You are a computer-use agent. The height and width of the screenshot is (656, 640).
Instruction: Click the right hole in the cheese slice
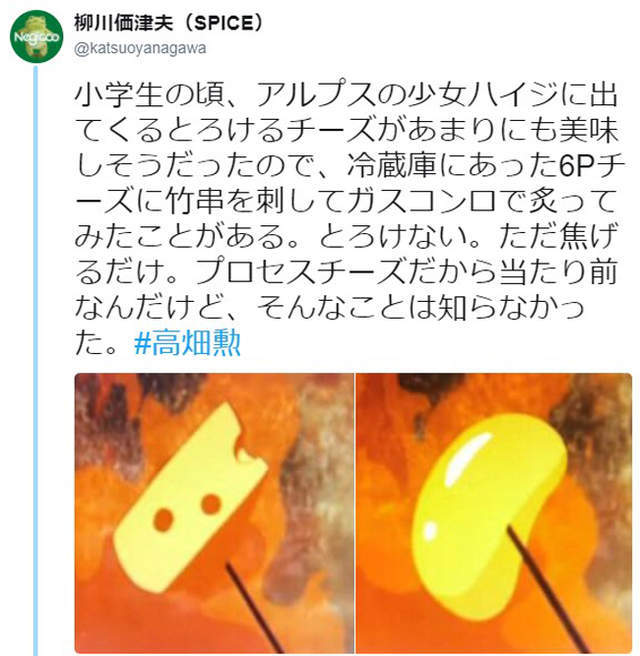[x=211, y=505]
